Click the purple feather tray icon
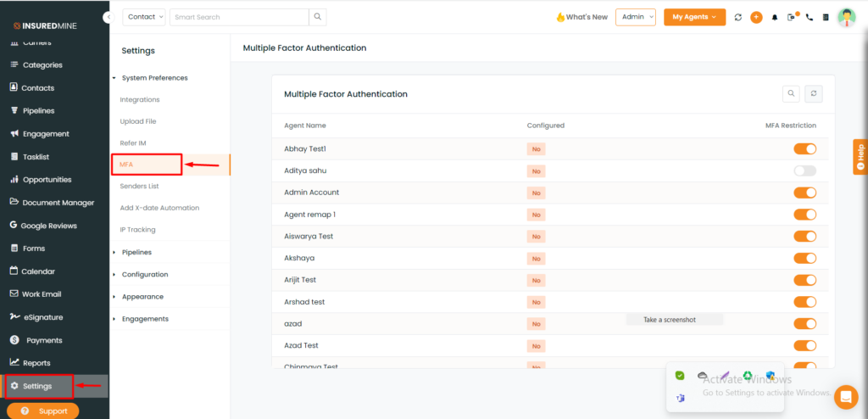This screenshot has width=868, height=419. coord(725,375)
